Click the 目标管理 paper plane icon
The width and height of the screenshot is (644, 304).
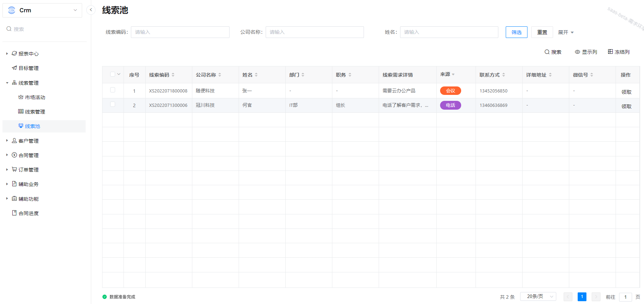[x=14, y=68]
